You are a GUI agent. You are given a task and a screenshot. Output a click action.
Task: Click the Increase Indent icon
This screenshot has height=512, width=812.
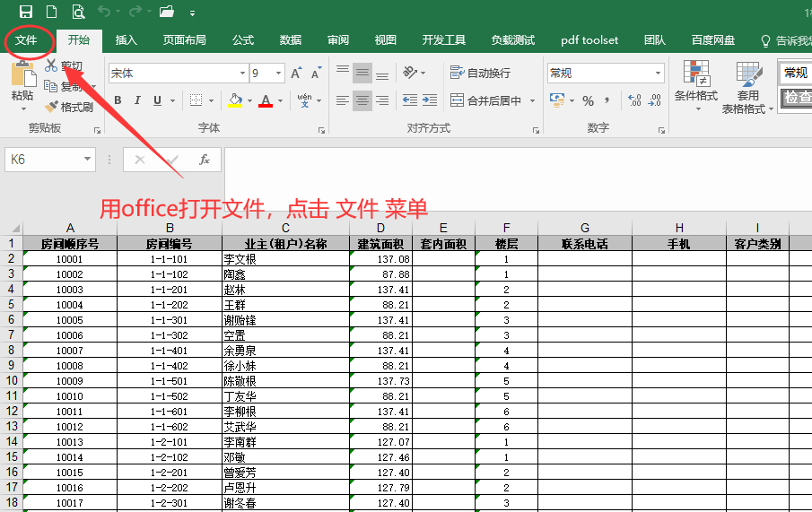(x=431, y=100)
